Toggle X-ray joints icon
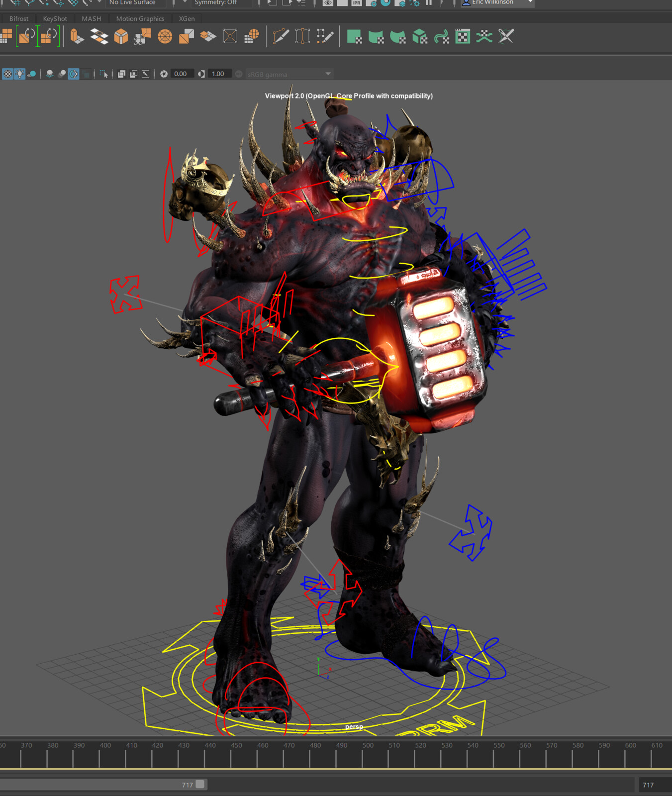The width and height of the screenshot is (672, 796). pos(145,74)
